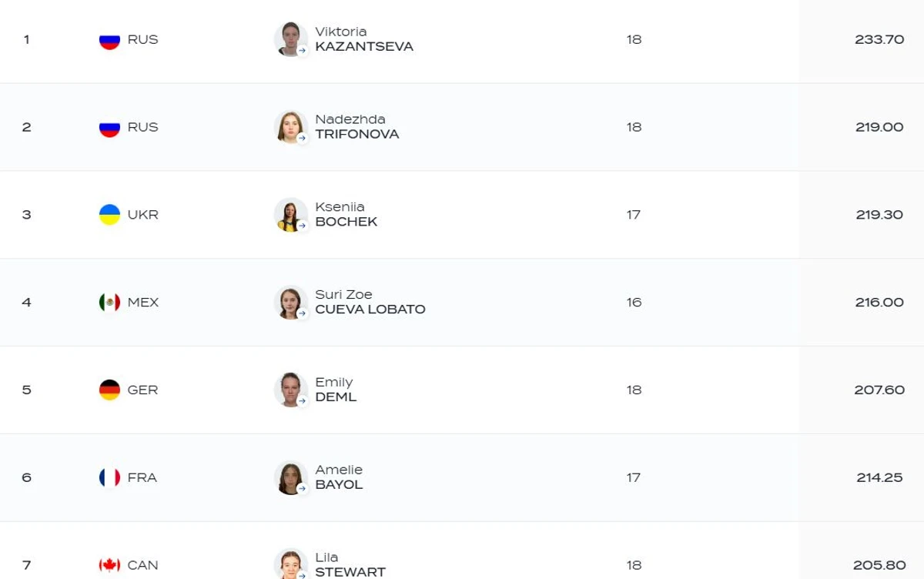
Task: Click the Russian flag in Trifonova's row
Action: pyautogui.click(x=109, y=127)
